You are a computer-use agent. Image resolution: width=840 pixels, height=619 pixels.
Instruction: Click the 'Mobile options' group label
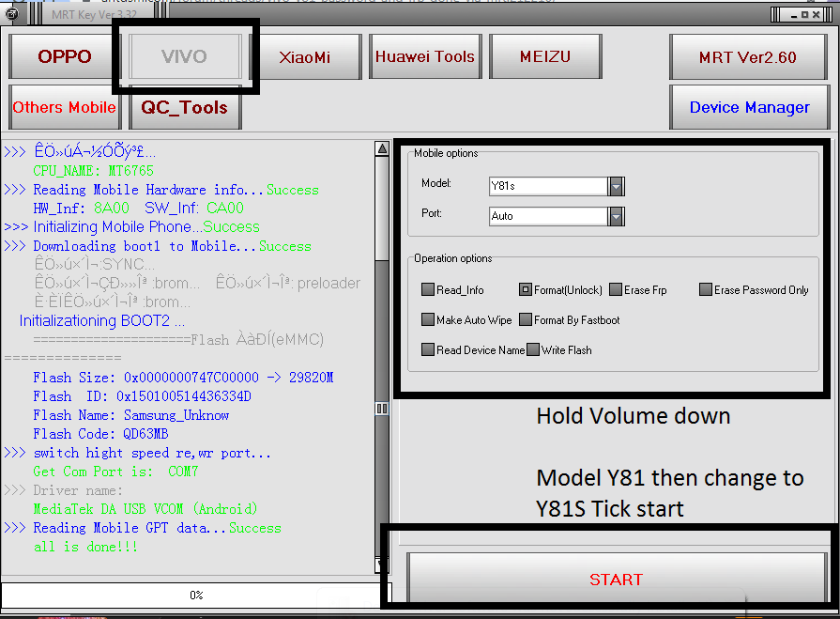tap(446, 153)
